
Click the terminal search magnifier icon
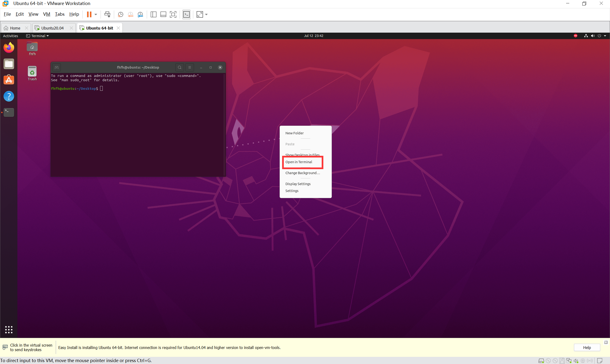click(x=179, y=67)
